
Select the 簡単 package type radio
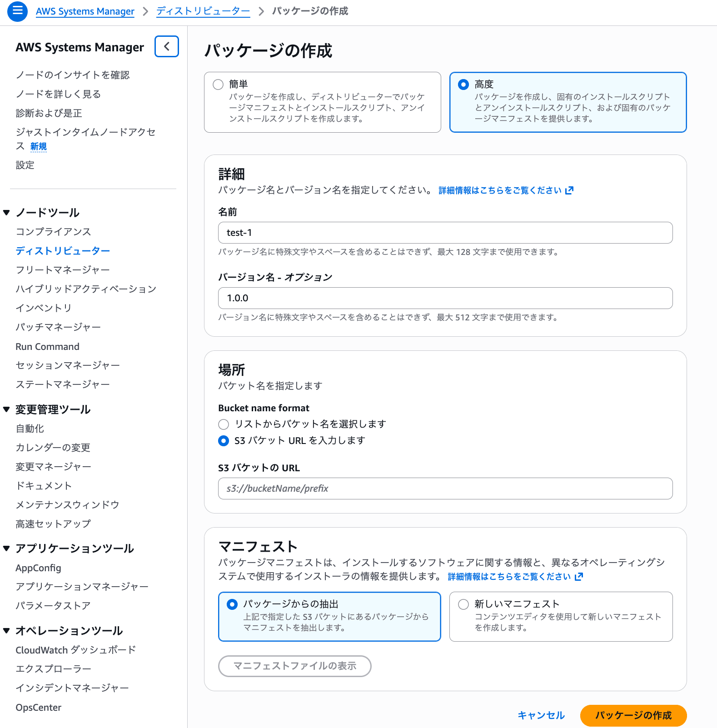[x=218, y=85]
